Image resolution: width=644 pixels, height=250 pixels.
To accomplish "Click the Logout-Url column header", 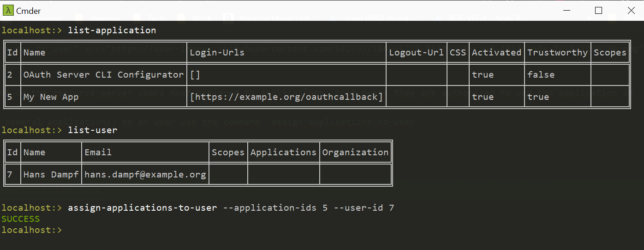I will pos(416,53).
